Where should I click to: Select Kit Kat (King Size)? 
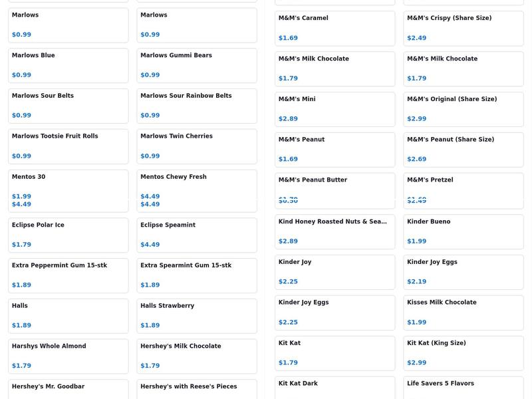[x=463, y=353]
